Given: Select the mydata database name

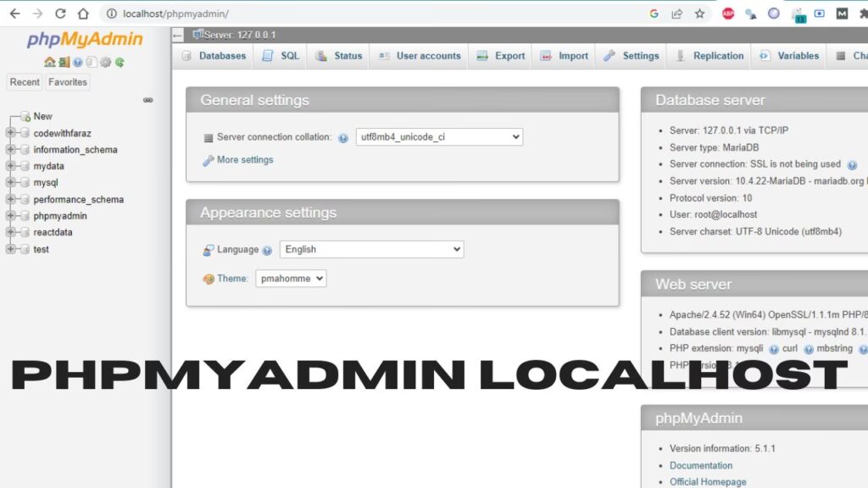Looking at the screenshot, I should coord(48,166).
